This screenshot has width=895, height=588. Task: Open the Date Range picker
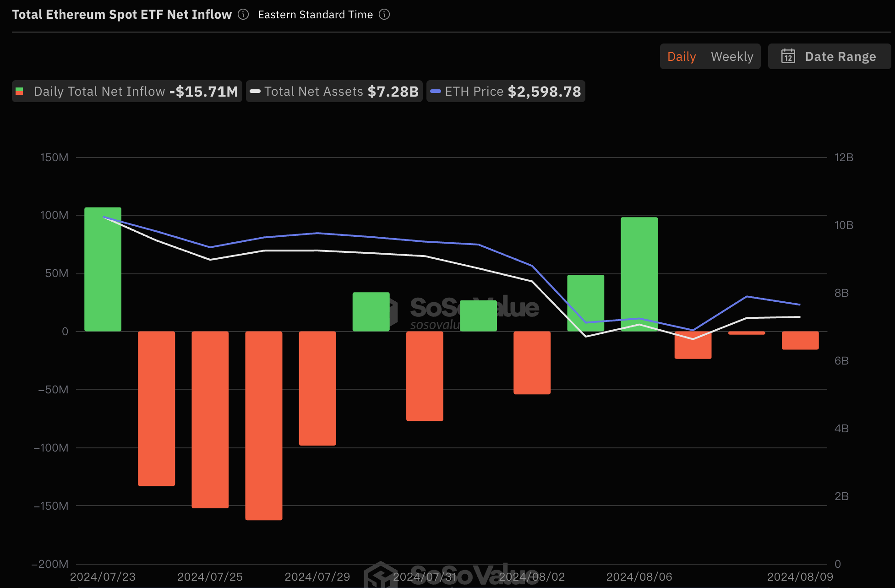[x=830, y=56]
